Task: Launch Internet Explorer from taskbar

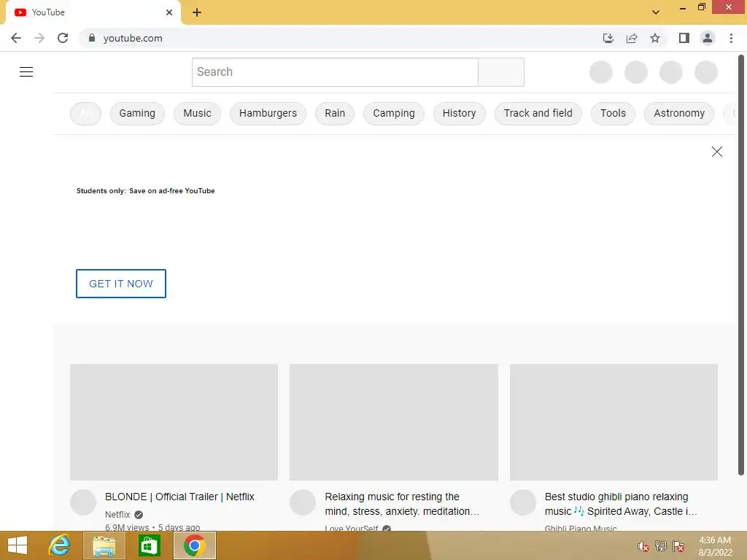Action: coord(60,545)
